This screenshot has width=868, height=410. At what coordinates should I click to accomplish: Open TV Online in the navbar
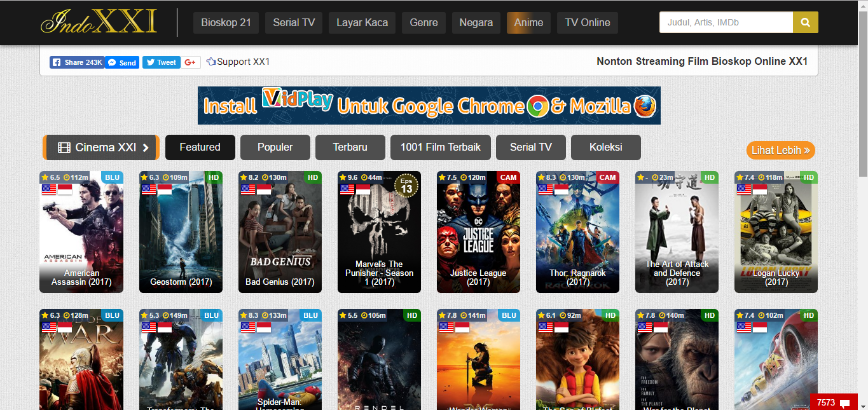click(588, 23)
